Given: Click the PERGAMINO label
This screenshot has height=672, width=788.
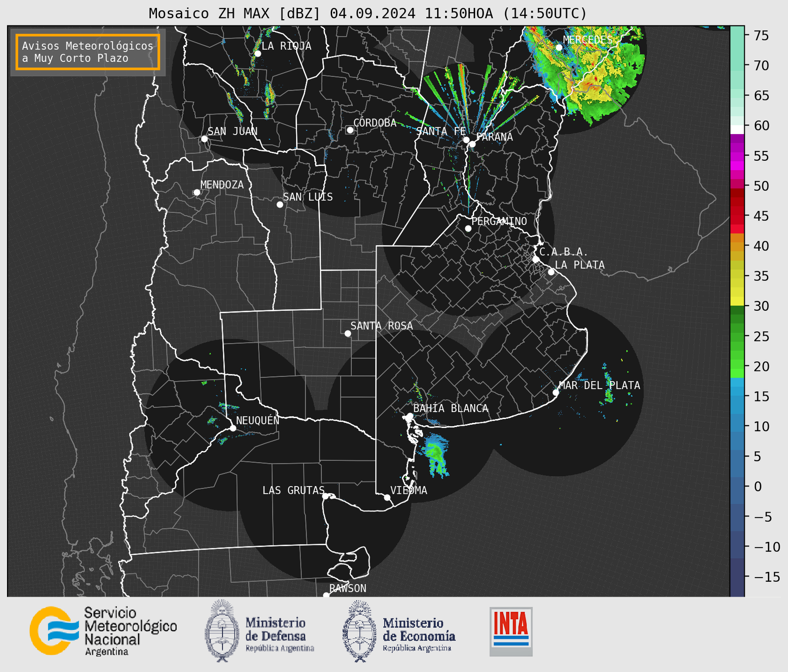Looking at the screenshot, I should (499, 221).
